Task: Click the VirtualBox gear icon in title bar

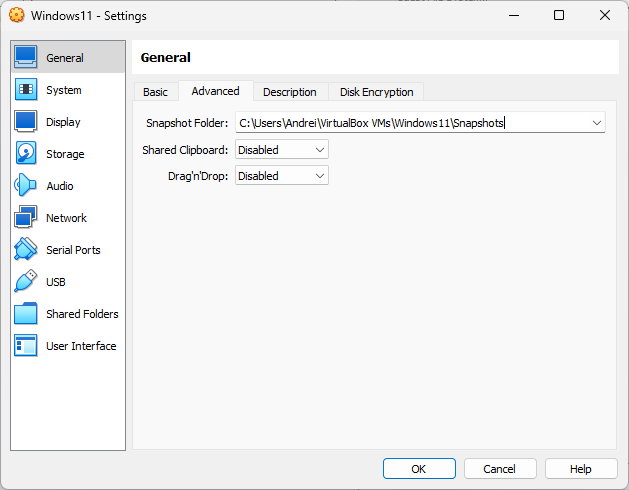Action: coord(16,15)
